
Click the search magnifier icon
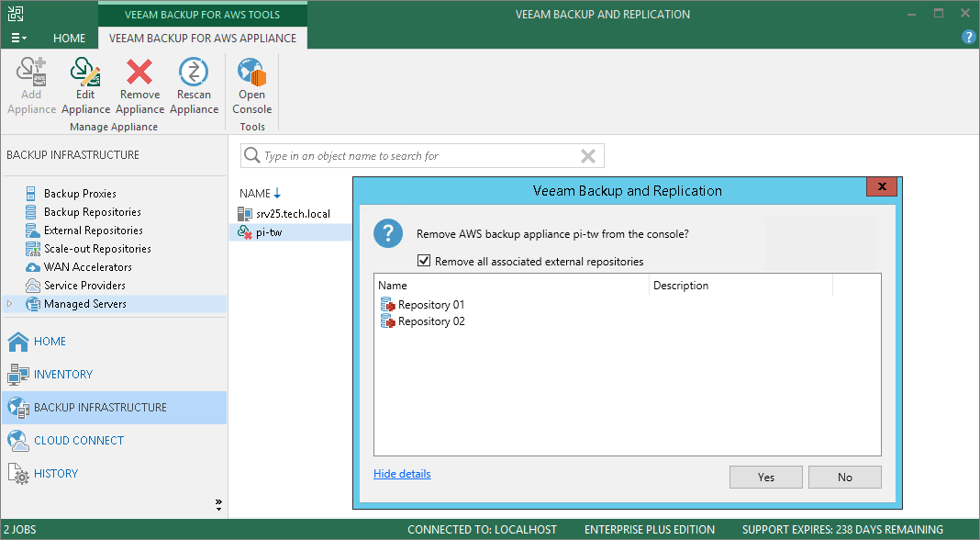(x=251, y=155)
